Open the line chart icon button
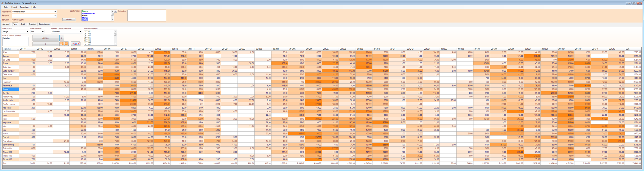This screenshot has height=171, width=644. click(x=76, y=44)
